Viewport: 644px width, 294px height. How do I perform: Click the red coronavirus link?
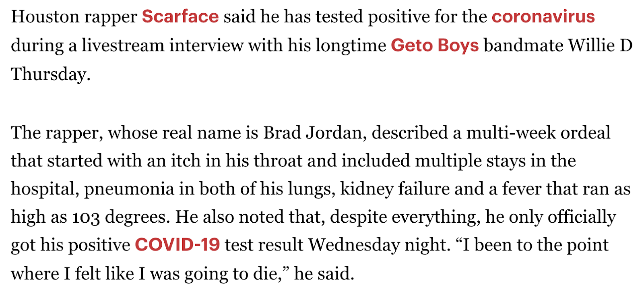[x=543, y=17]
